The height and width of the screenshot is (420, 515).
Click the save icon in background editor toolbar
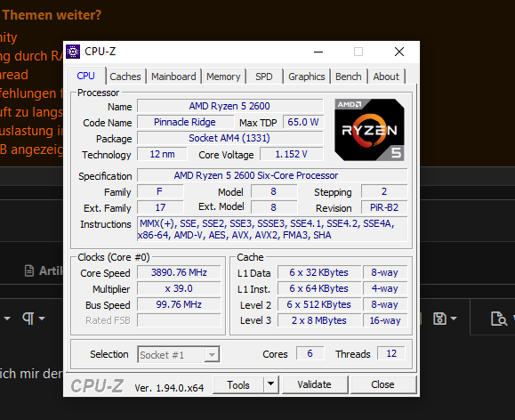(439, 319)
